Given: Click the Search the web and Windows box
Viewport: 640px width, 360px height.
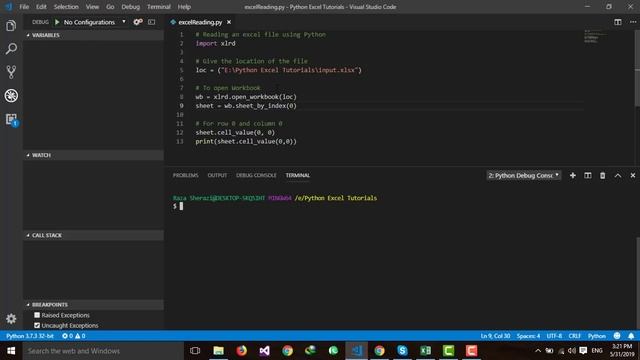Looking at the screenshot, I should [103, 351].
